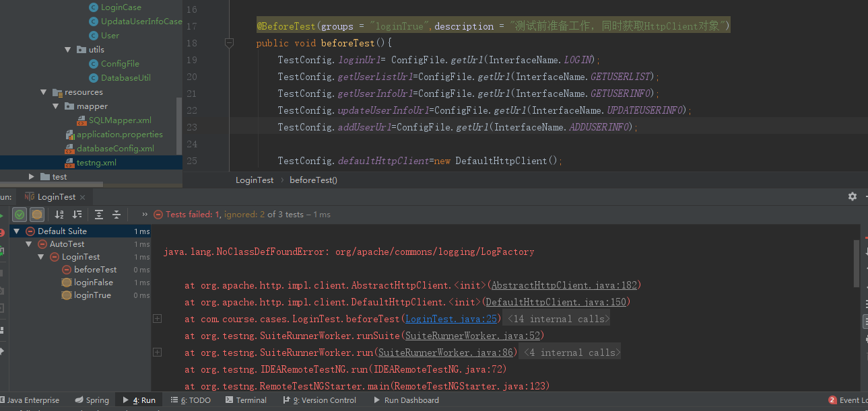
Task: Collapse AutoTest node in test tree
Action: (29, 244)
